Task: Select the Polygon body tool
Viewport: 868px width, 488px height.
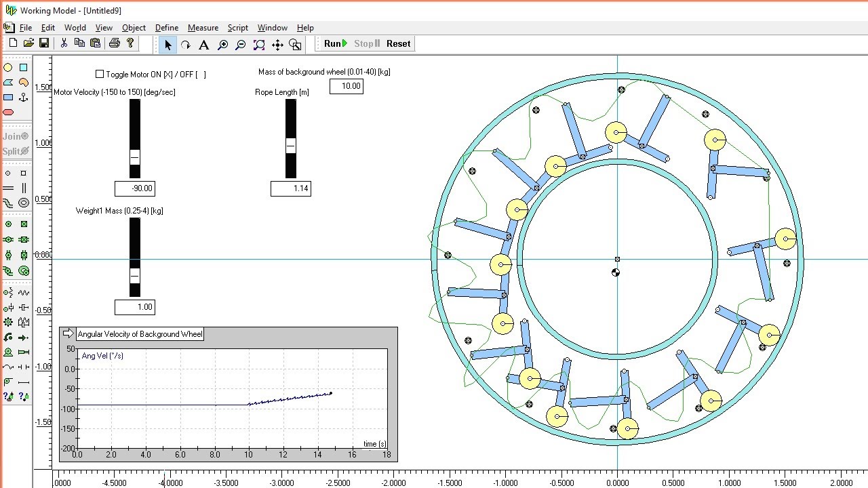Action: click(x=8, y=83)
